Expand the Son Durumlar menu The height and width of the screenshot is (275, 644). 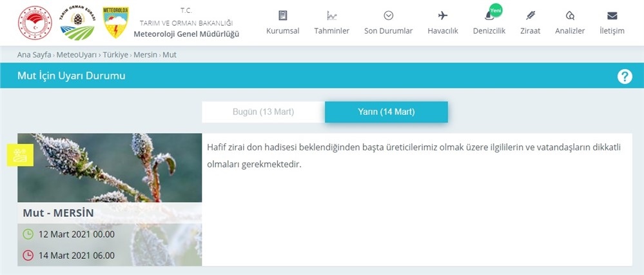click(388, 23)
